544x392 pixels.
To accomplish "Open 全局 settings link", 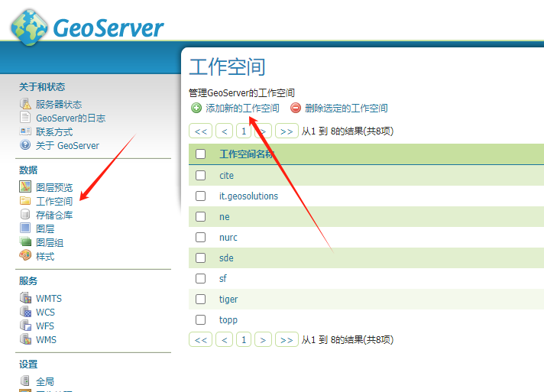I will (45, 381).
